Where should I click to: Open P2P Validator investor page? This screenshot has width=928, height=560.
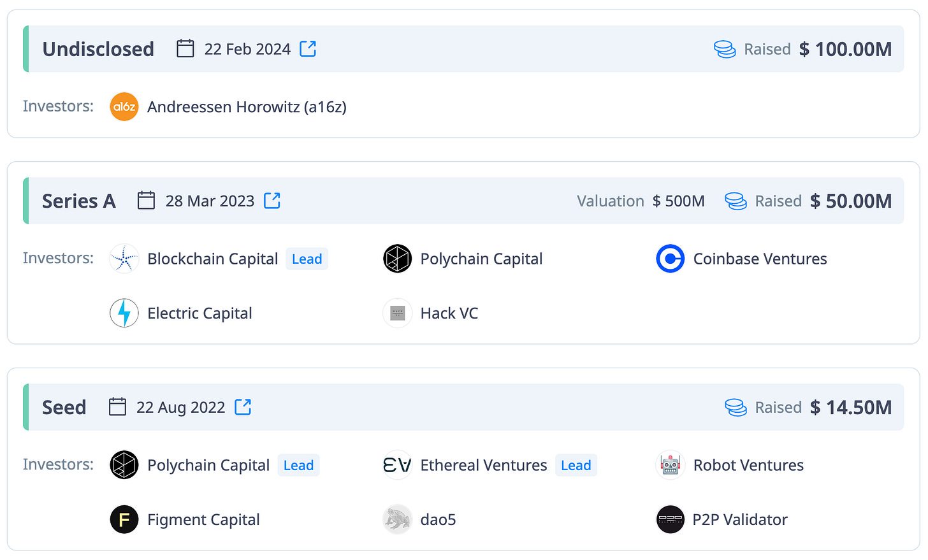pyautogui.click(x=740, y=519)
